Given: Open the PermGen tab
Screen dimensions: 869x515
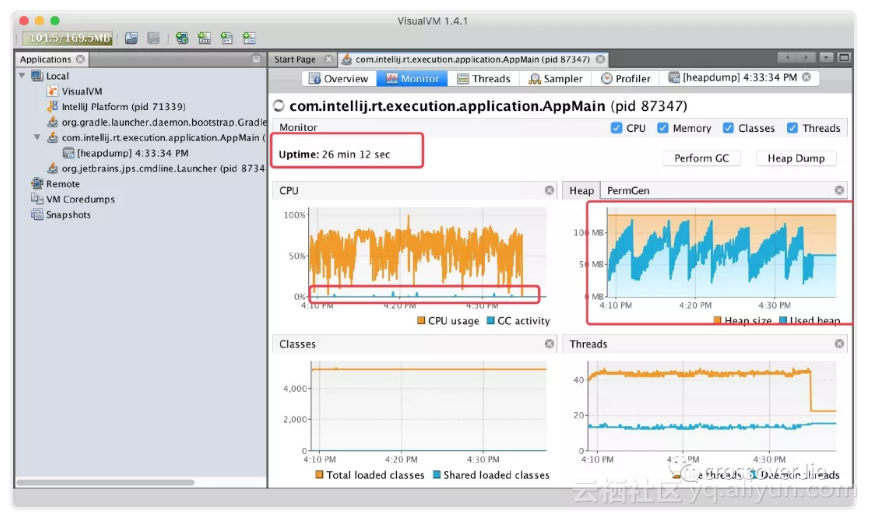Looking at the screenshot, I should point(628,191).
